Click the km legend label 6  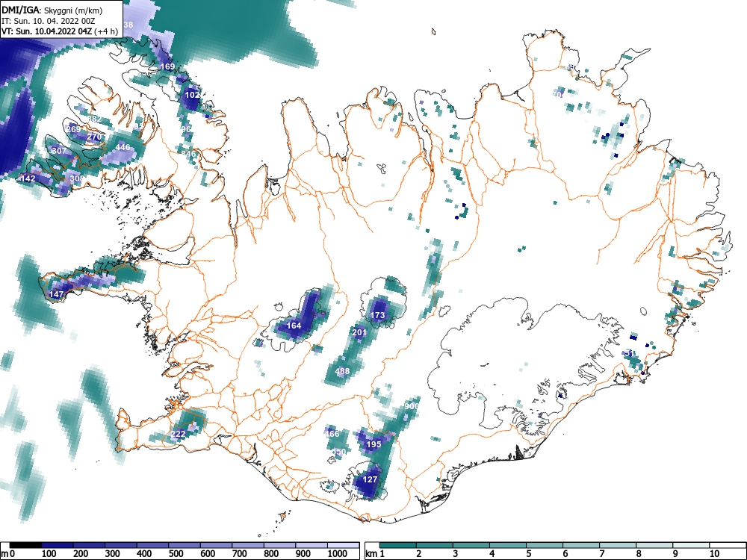[x=565, y=554]
